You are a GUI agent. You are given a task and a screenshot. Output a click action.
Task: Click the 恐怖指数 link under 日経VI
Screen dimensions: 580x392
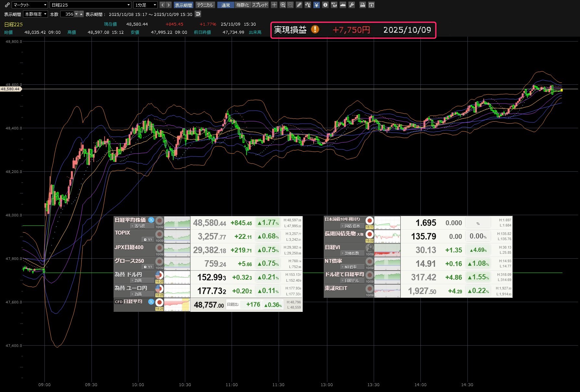pos(352,253)
